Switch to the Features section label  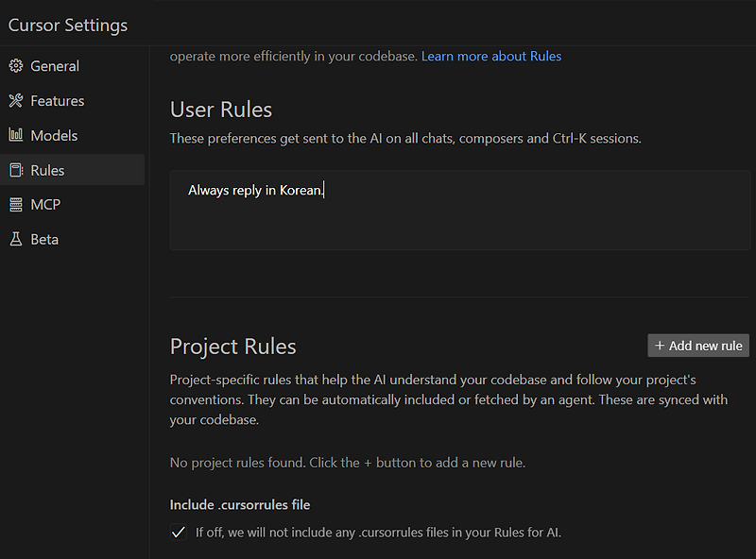tap(58, 101)
